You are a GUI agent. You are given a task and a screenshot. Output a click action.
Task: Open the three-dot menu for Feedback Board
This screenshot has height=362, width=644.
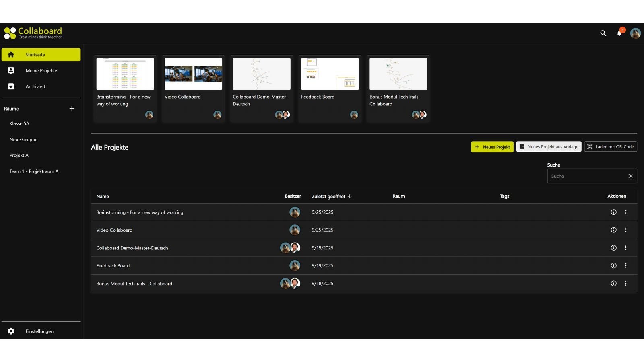click(x=625, y=265)
